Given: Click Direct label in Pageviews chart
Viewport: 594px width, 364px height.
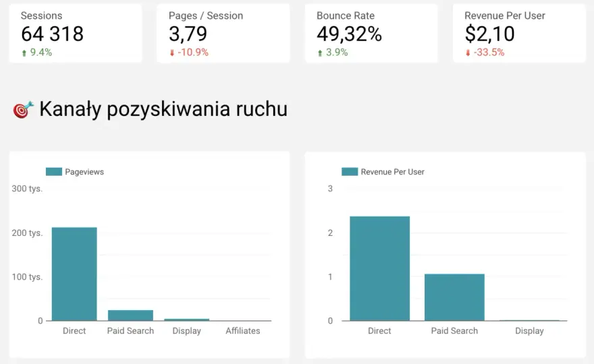Looking at the screenshot, I should (x=74, y=331).
